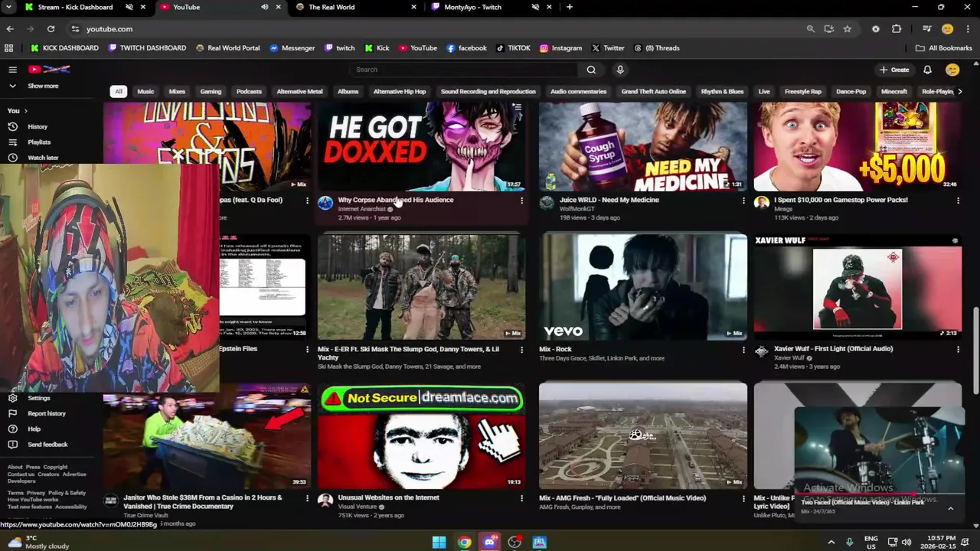This screenshot has width=980, height=551.
Task: Select the Alternative Hip Hop chip
Action: (400, 92)
